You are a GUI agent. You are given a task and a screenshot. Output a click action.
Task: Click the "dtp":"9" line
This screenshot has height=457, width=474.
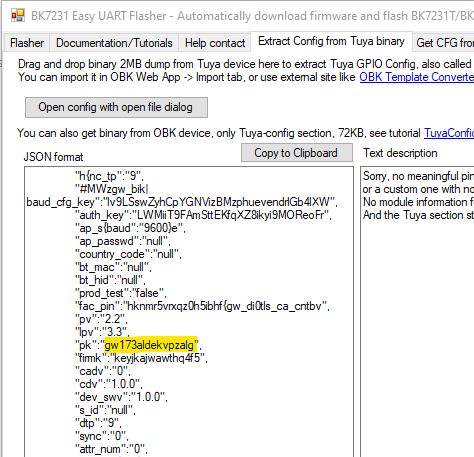click(98, 423)
